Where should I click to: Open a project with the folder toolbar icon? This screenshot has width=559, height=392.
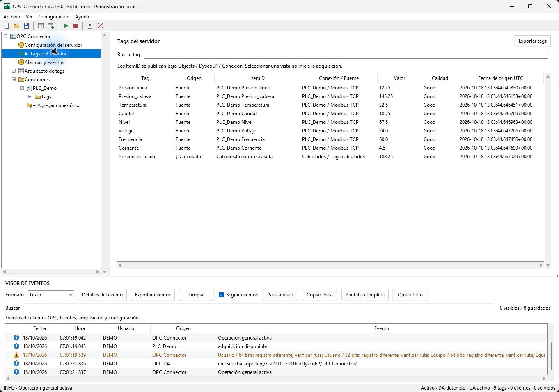coord(16,26)
